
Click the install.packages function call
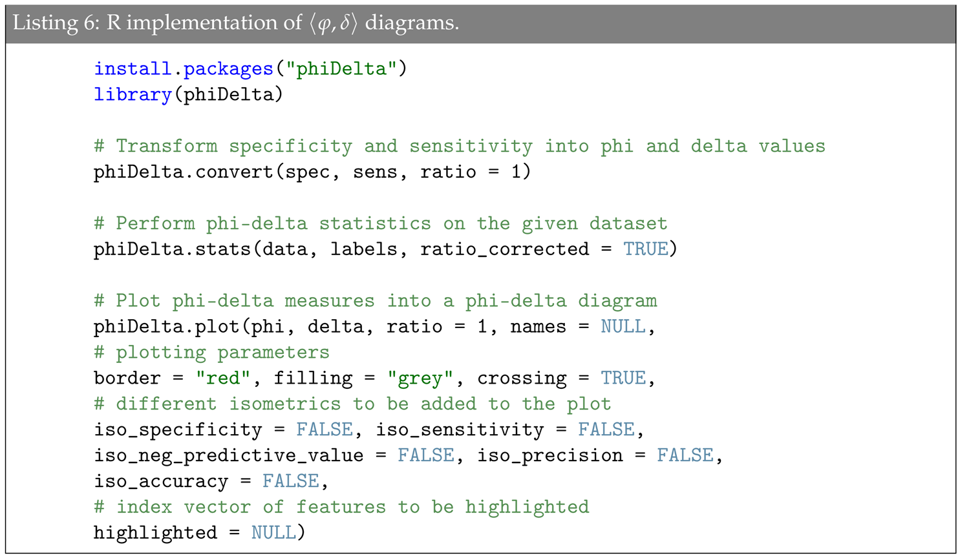pyautogui.click(x=184, y=68)
